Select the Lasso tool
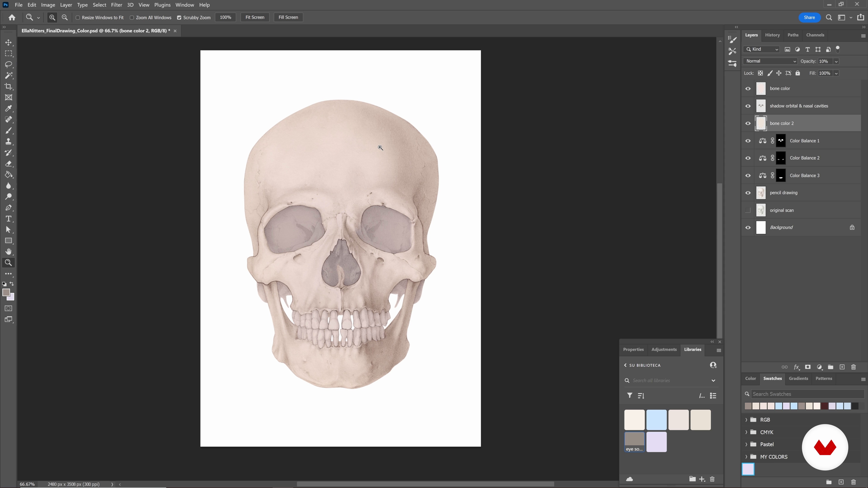This screenshot has width=868, height=488. click(8, 64)
